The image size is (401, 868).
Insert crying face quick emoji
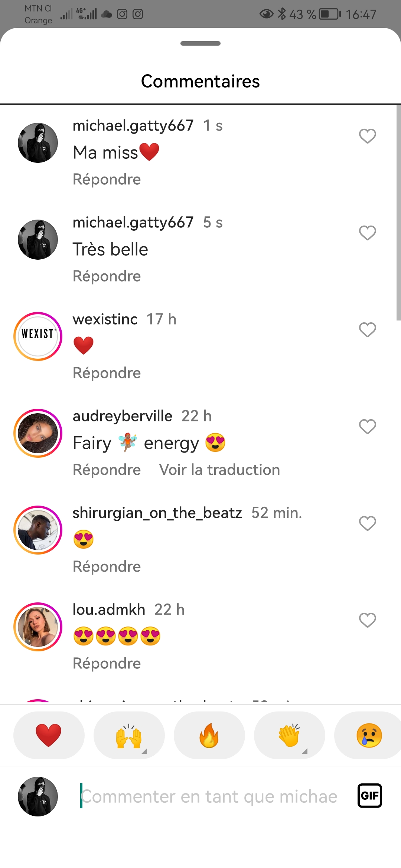click(x=369, y=735)
